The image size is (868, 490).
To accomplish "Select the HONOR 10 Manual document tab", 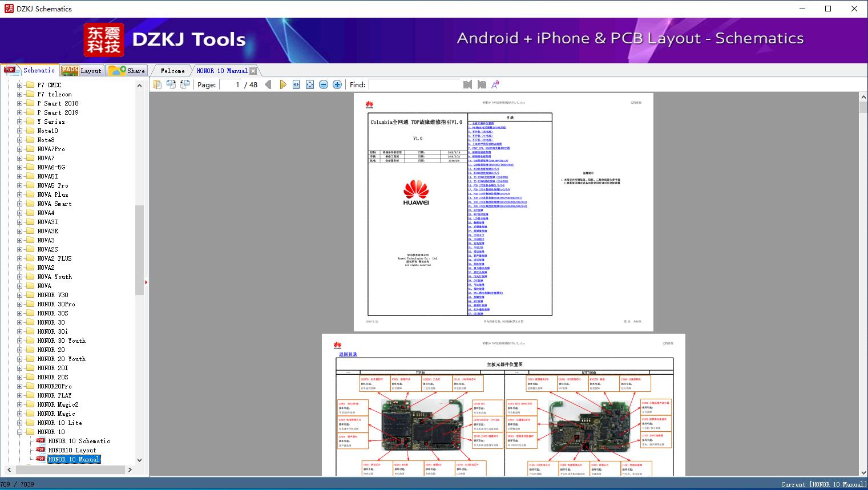I will pyautogui.click(x=222, y=71).
